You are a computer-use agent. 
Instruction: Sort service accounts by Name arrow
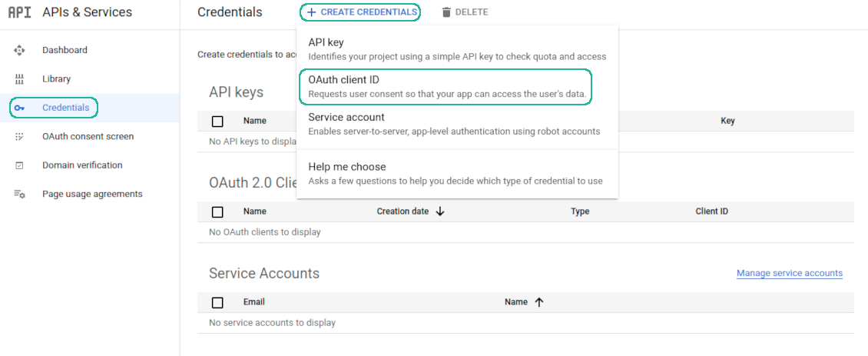coord(538,302)
